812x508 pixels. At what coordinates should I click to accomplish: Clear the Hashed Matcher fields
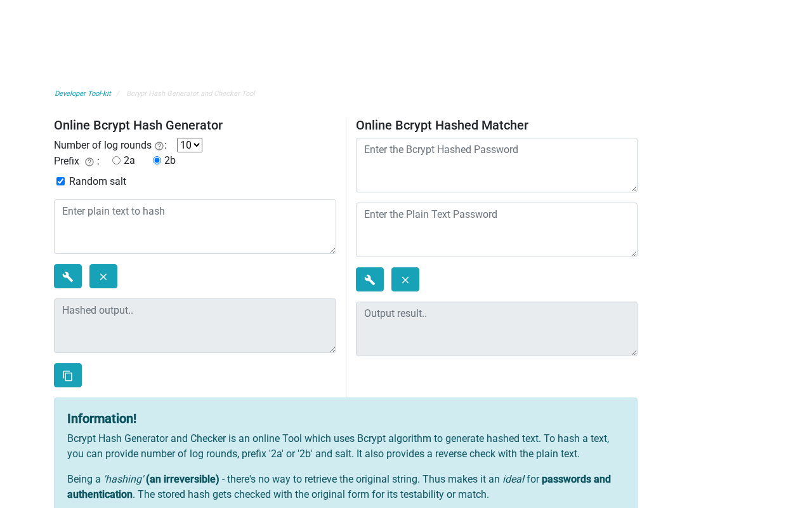point(405,279)
